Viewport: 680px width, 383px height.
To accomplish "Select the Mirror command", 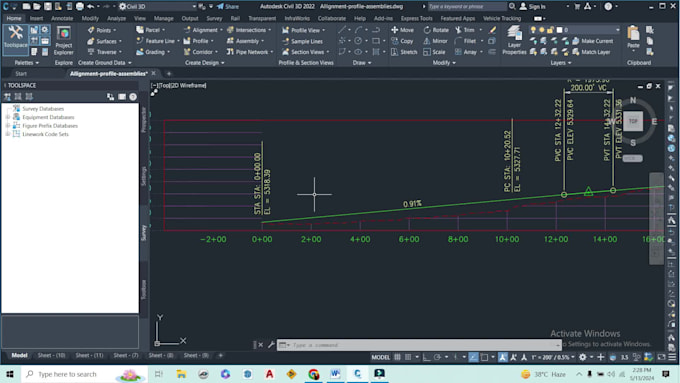I will click(435, 41).
